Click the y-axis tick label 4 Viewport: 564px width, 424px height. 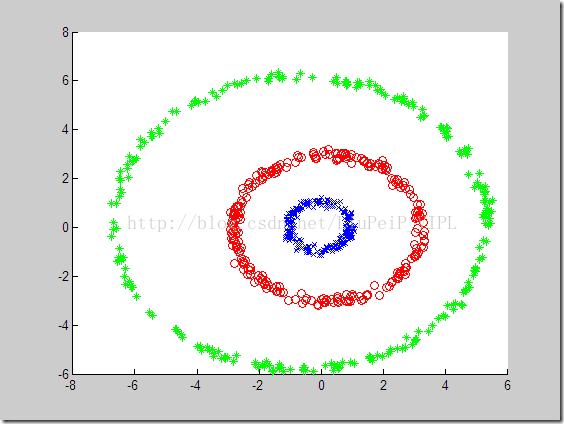tap(65, 129)
